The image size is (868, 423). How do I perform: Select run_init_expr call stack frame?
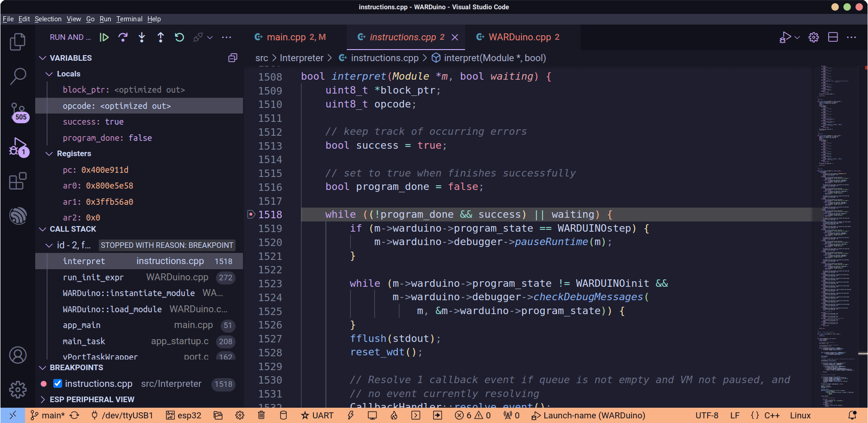139,277
